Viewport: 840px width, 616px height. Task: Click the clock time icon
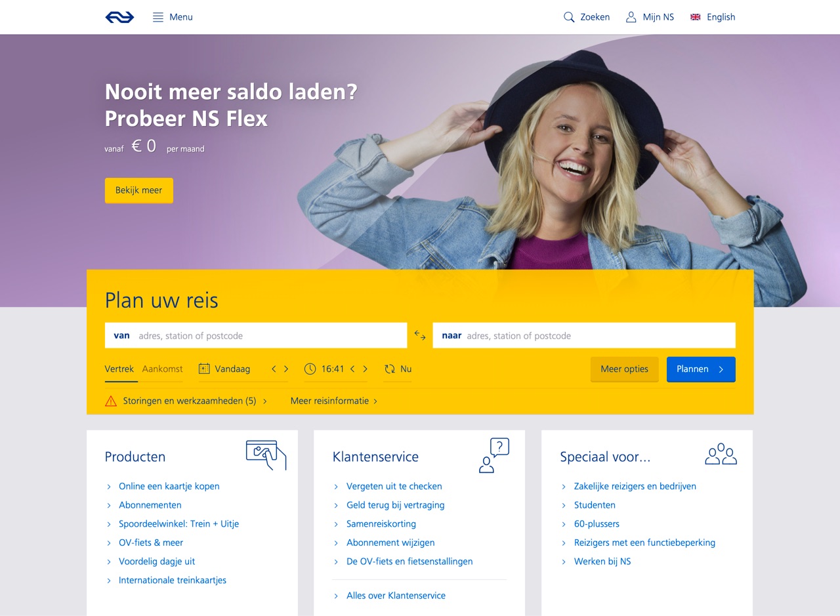click(310, 369)
